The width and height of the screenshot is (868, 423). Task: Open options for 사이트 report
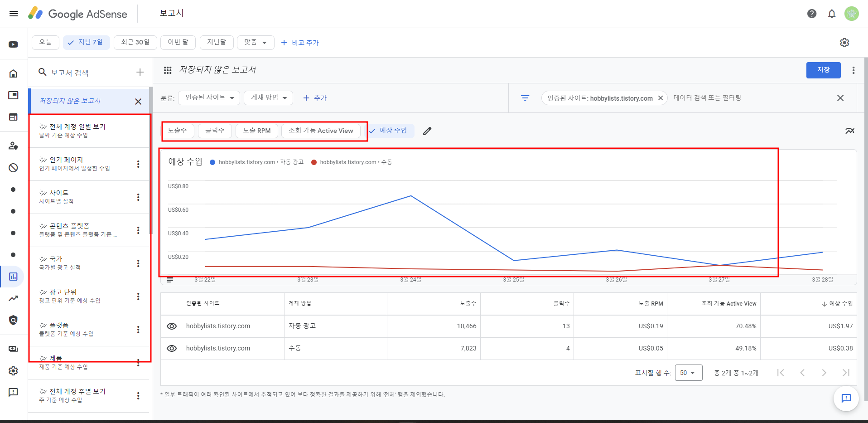(138, 197)
